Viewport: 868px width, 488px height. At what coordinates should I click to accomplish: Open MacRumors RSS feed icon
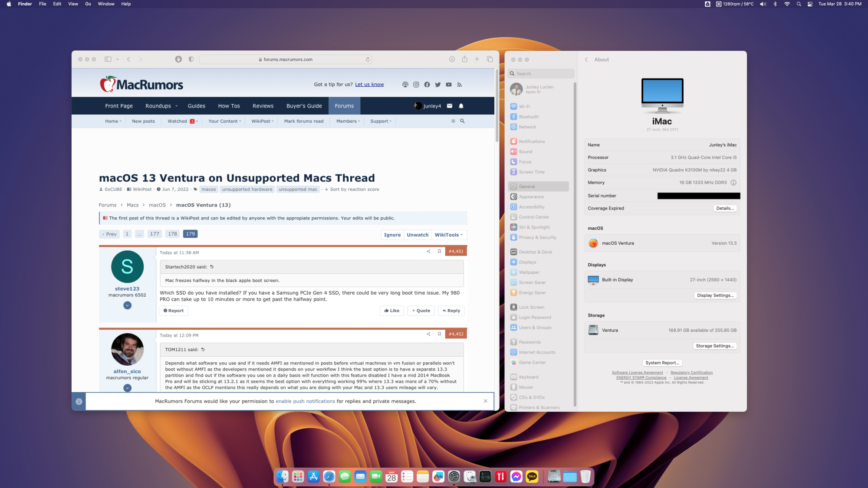[459, 85]
